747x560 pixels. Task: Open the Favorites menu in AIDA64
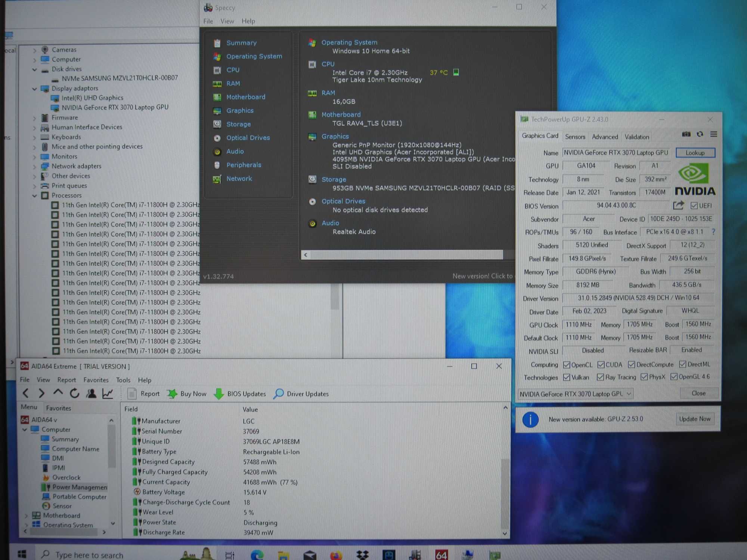pos(96,380)
